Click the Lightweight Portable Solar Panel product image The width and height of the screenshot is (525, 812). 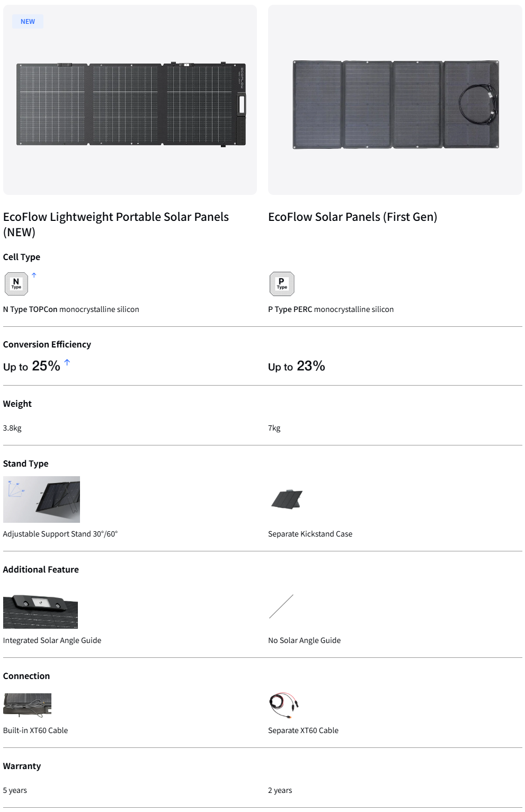(x=130, y=104)
